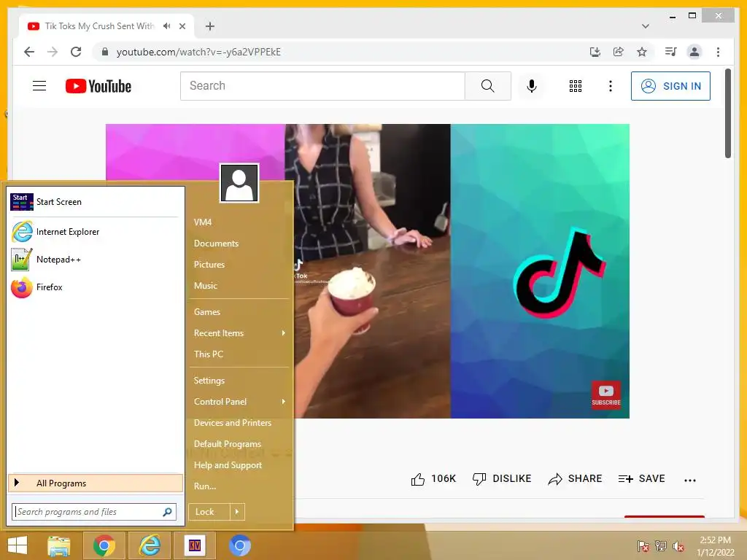Click the YouTube search magnifier button
747x560 pixels.
pos(487,86)
